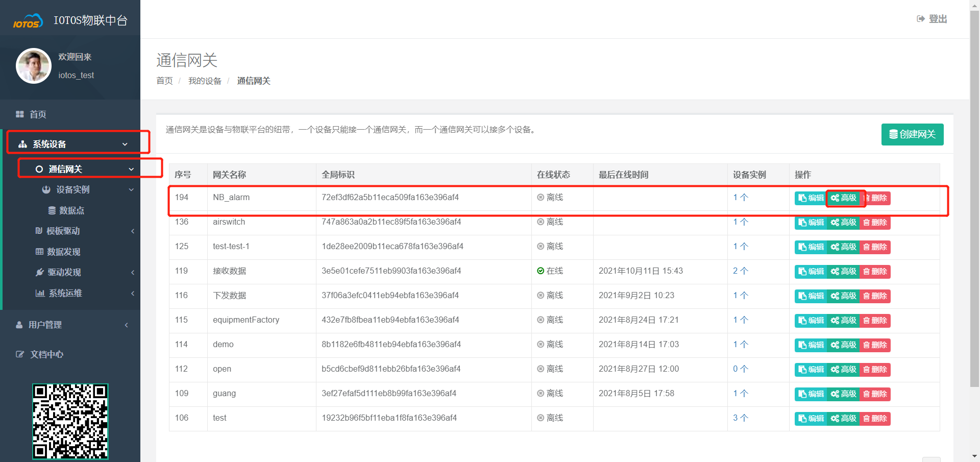Image resolution: width=980 pixels, height=462 pixels.
Task: Click the 数据发现 table icon
Action: coord(39,252)
